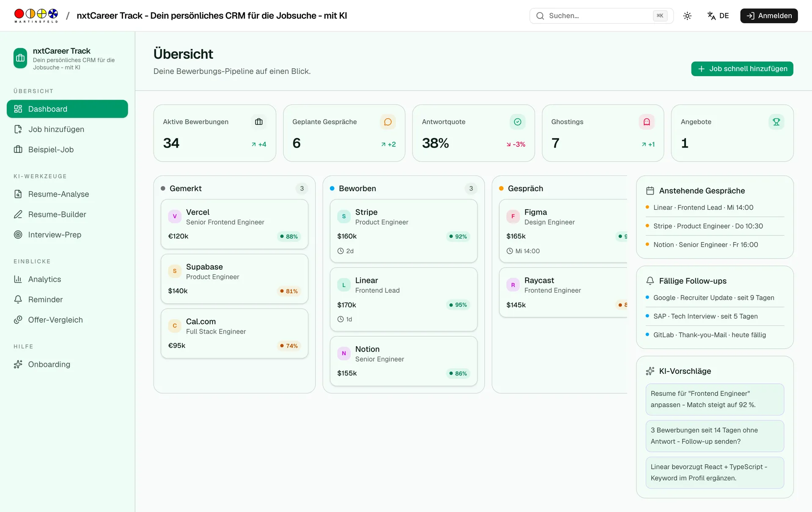Click the Beworben column count badge
Viewport: 812px width, 512px height.
tap(471, 189)
